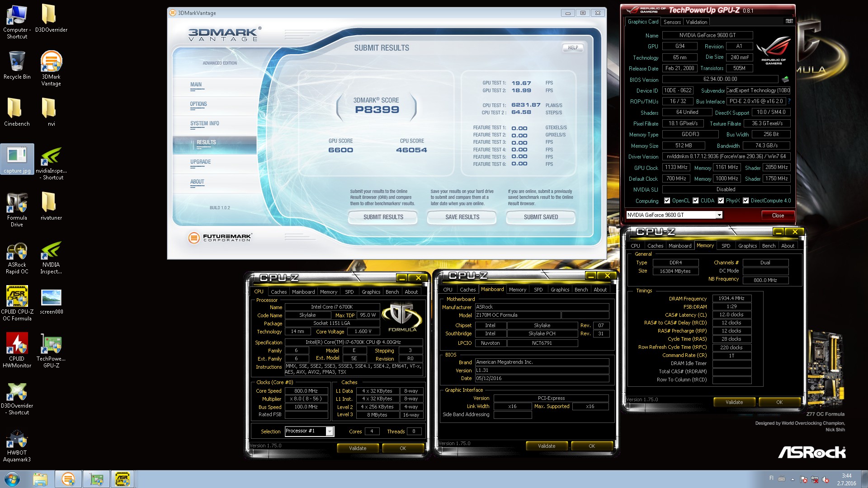Select the 3DMark Vantage desktop shortcut
This screenshot has height=488, width=868.
point(51,69)
